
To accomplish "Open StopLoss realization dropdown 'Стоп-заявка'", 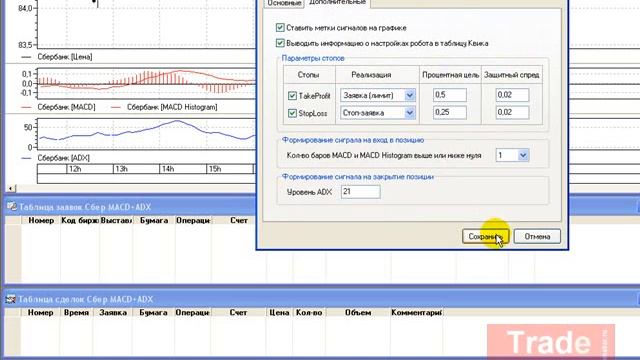I will (x=378, y=113).
